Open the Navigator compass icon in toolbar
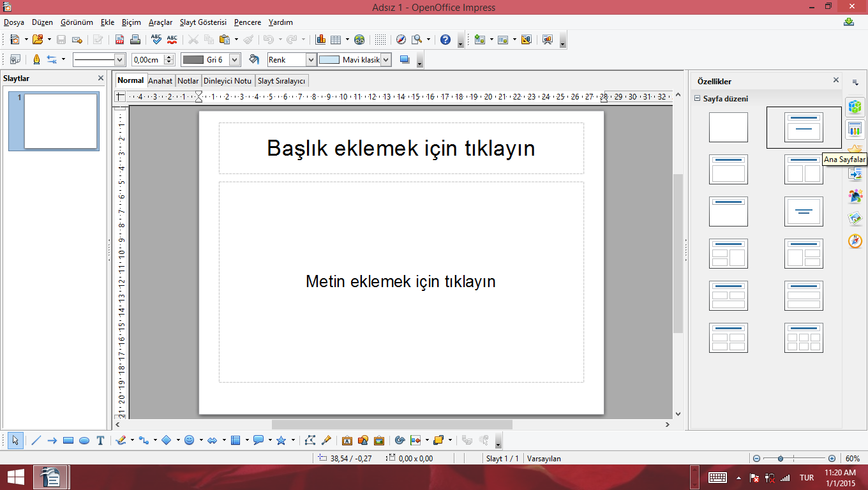 401,40
